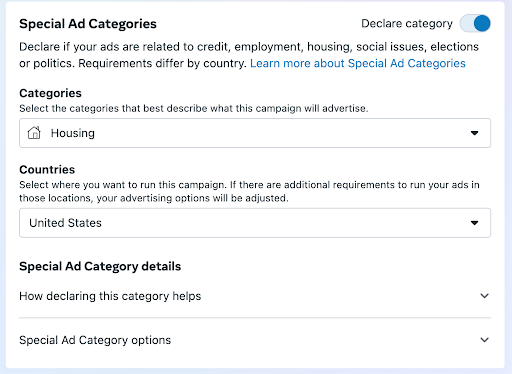
Task: Open Learn more about Special Ad Categories link
Action: (x=358, y=63)
